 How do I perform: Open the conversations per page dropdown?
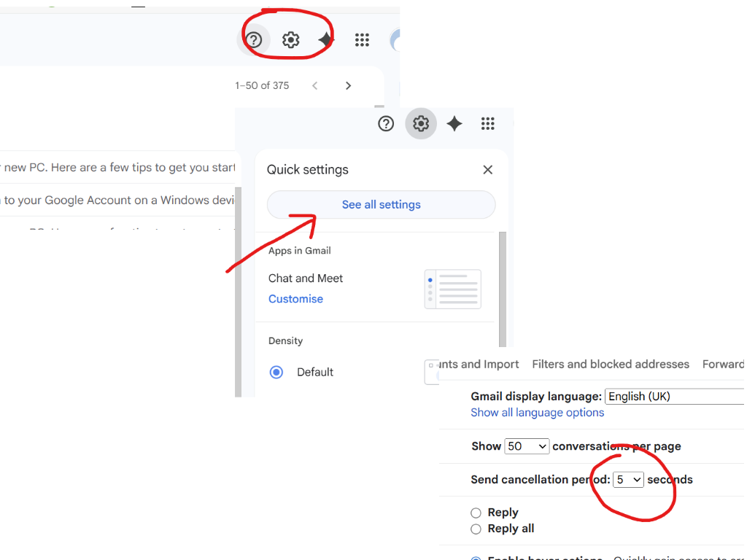tap(527, 446)
